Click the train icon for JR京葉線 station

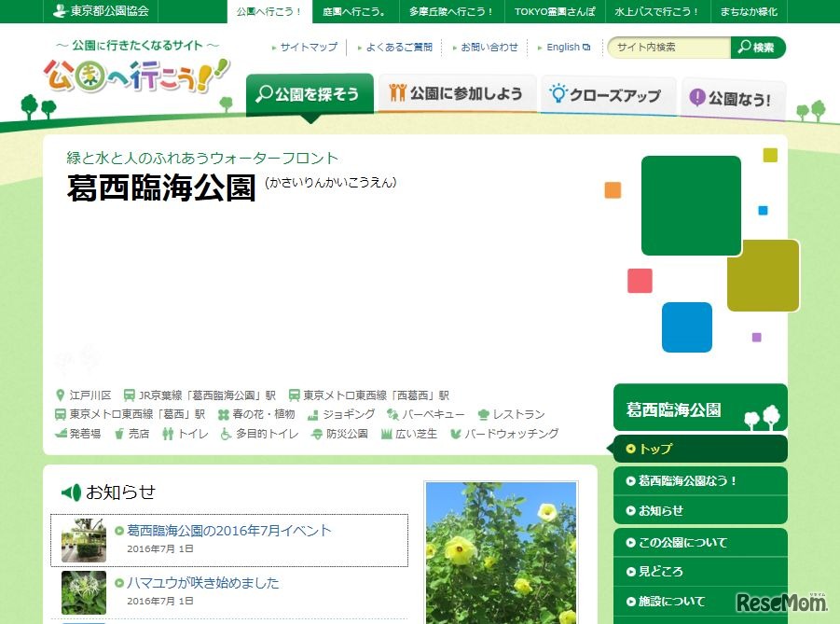129,395
